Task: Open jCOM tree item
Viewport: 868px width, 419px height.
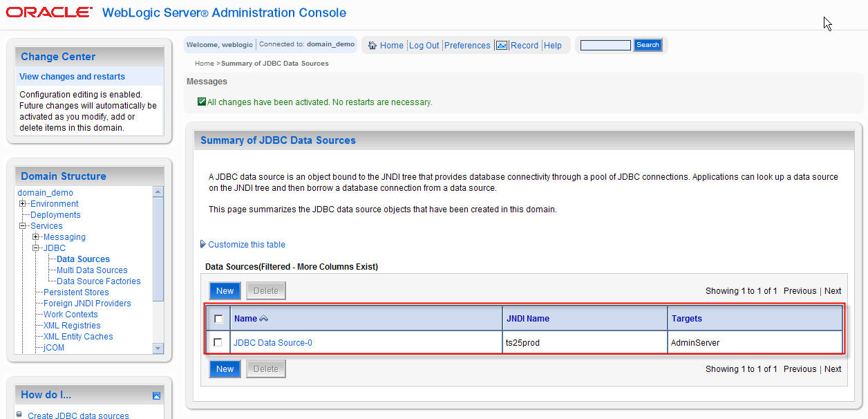Action: point(54,348)
